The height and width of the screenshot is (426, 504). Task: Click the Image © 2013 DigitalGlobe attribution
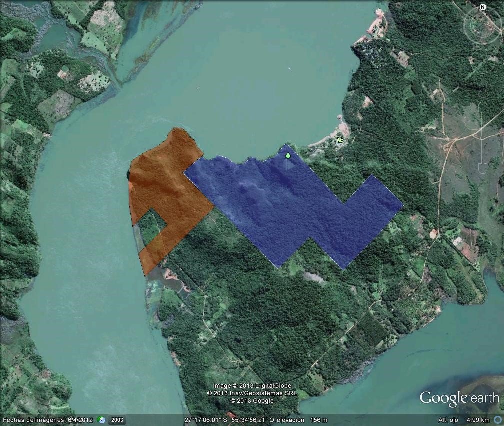pos(252,386)
